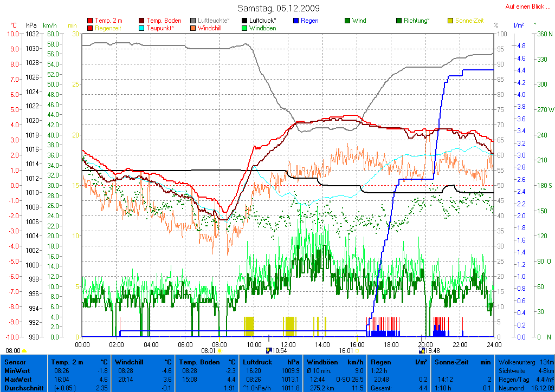Click the blue Regen legend square
The height and width of the screenshot is (392, 555).
(296, 21)
